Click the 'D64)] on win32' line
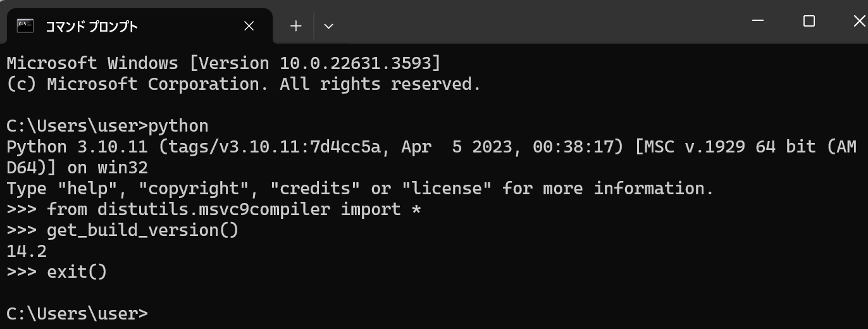Image resolution: width=868 pixels, height=329 pixels. click(x=77, y=168)
